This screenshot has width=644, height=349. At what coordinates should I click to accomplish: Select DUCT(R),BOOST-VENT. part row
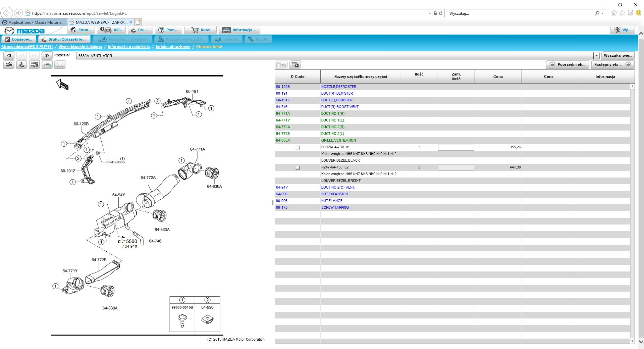(x=452, y=107)
